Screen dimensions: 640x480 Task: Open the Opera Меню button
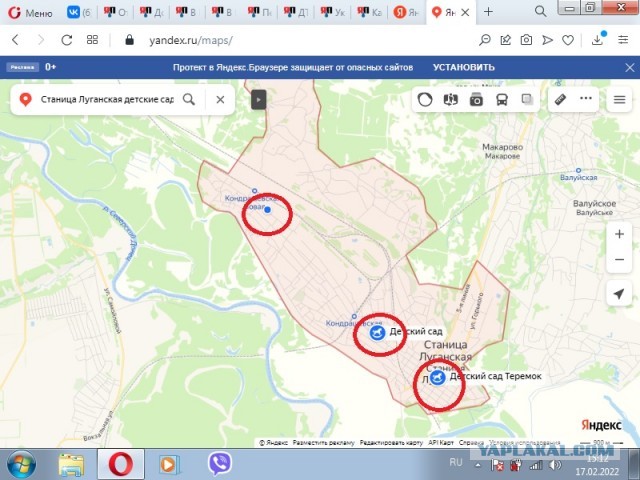point(30,13)
